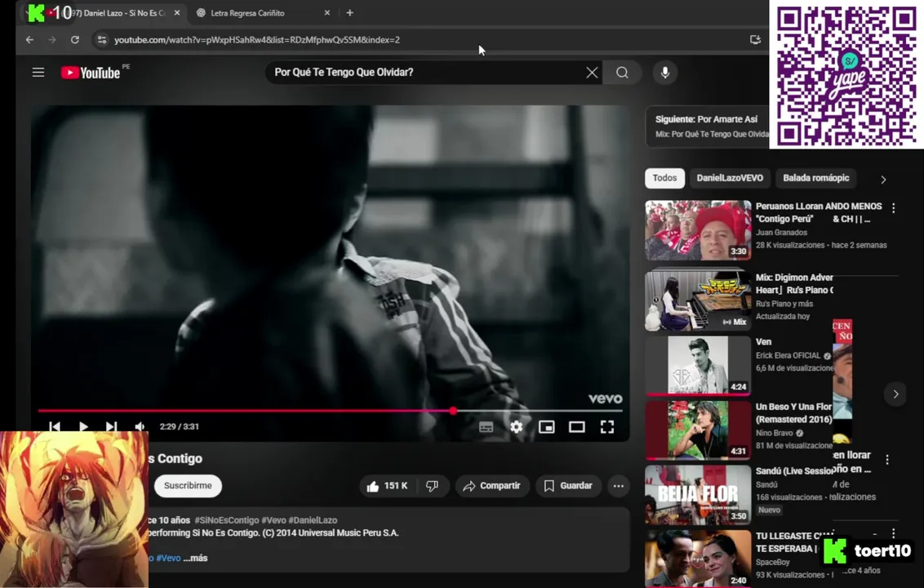
Task: Open options for Peruanos Lloran video
Action: coord(893,207)
